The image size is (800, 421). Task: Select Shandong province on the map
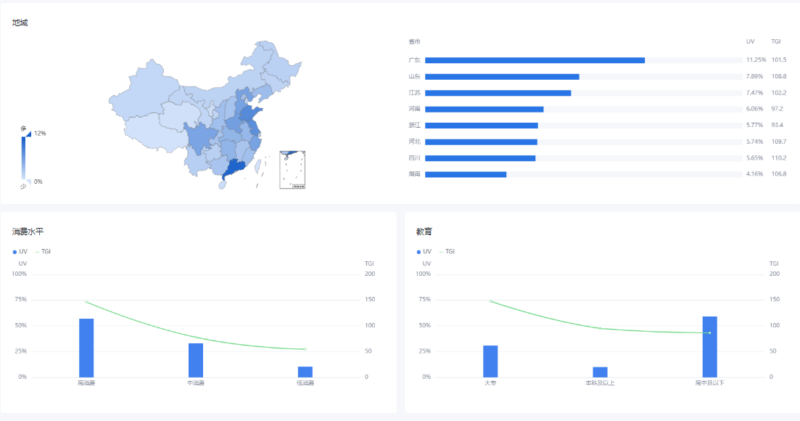250,113
